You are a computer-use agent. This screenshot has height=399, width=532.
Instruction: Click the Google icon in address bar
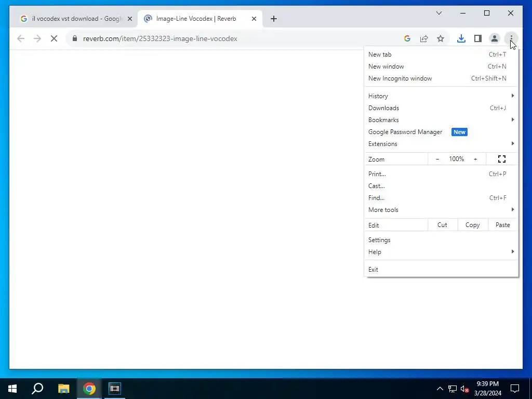(x=407, y=38)
